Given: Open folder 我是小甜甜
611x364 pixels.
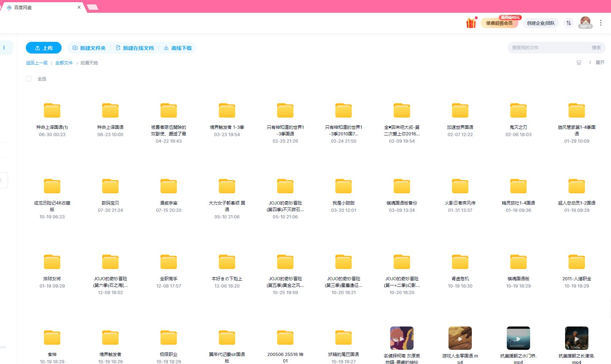Looking at the screenshot, I should coord(344,186).
